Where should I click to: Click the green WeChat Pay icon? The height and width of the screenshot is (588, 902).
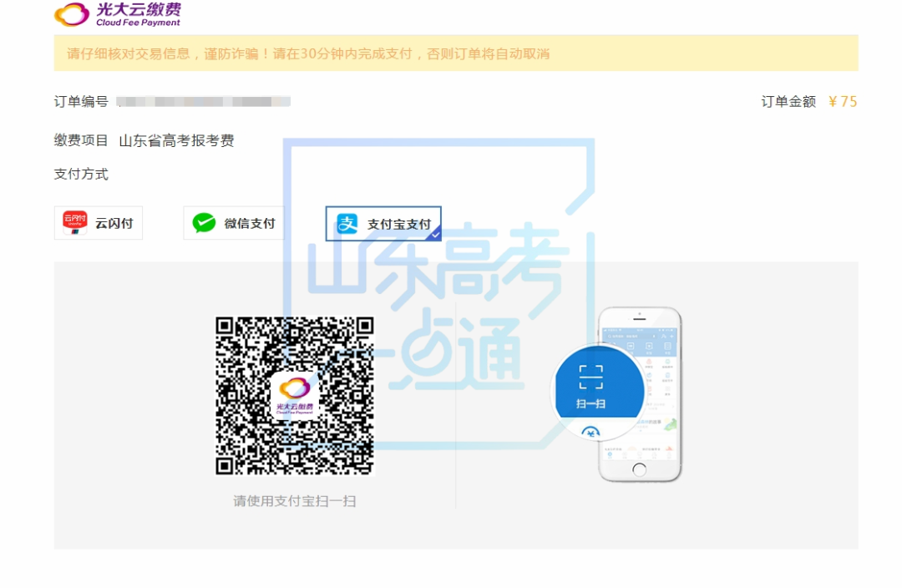(204, 223)
